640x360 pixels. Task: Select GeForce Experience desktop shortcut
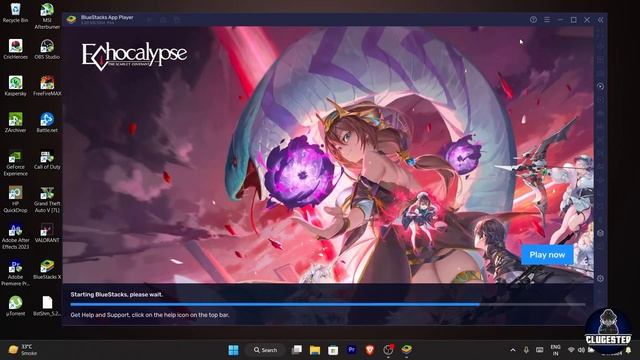point(16,163)
